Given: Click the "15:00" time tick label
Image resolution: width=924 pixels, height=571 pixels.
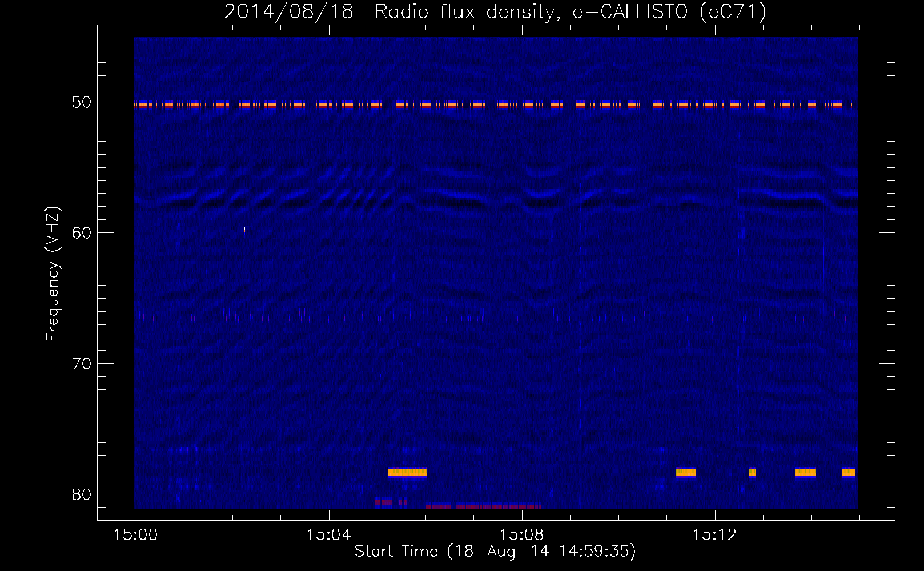Looking at the screenshot, I should click(135, 535).
